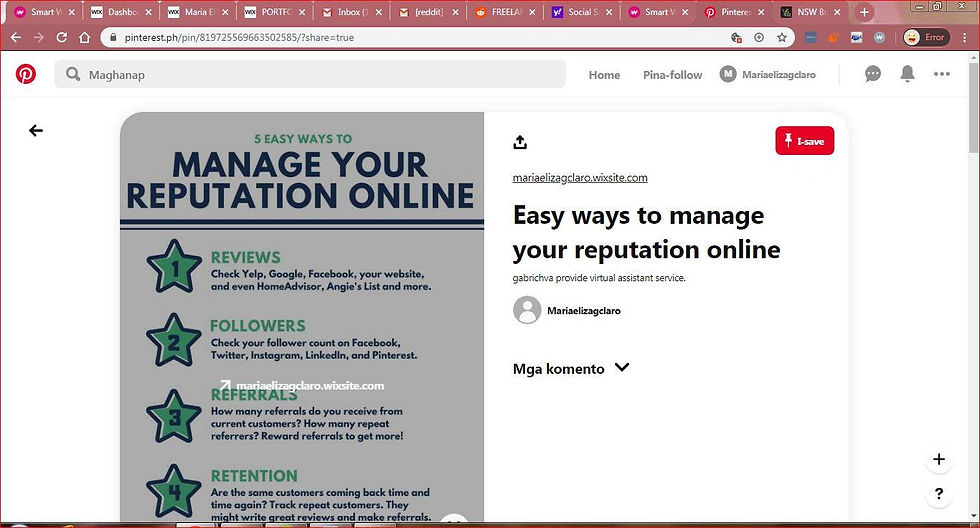Click the plus icon at bottom right
The height and width of the screenshot is (528, 980).
[939, 459]
